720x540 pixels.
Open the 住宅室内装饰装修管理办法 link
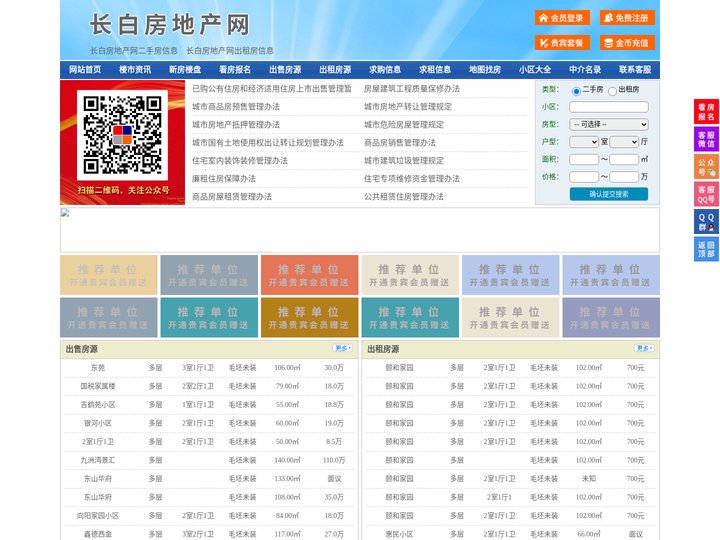[240, 161]
